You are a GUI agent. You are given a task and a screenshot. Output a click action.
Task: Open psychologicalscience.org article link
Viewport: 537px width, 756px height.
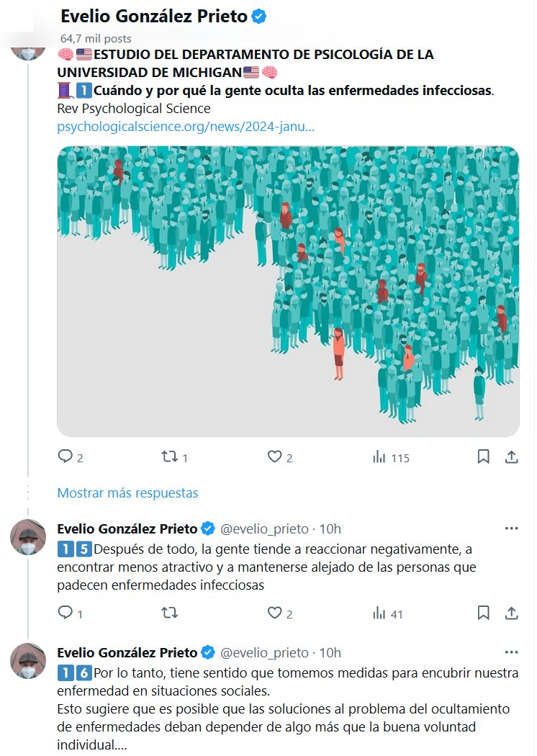coord(186,127)
